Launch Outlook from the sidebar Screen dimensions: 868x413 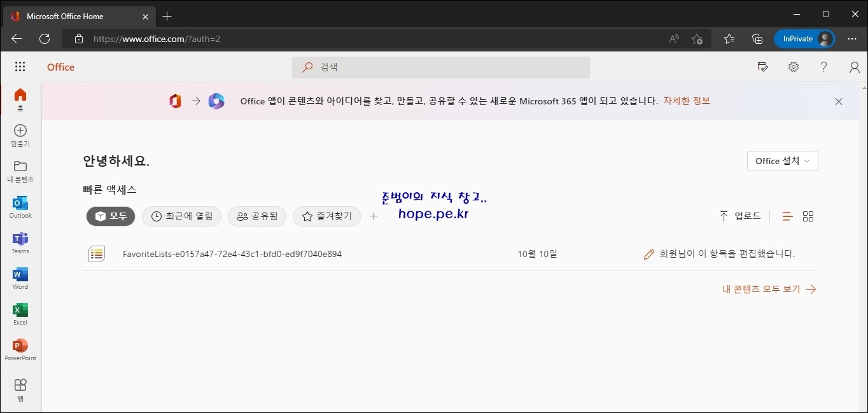click(20, 207)
